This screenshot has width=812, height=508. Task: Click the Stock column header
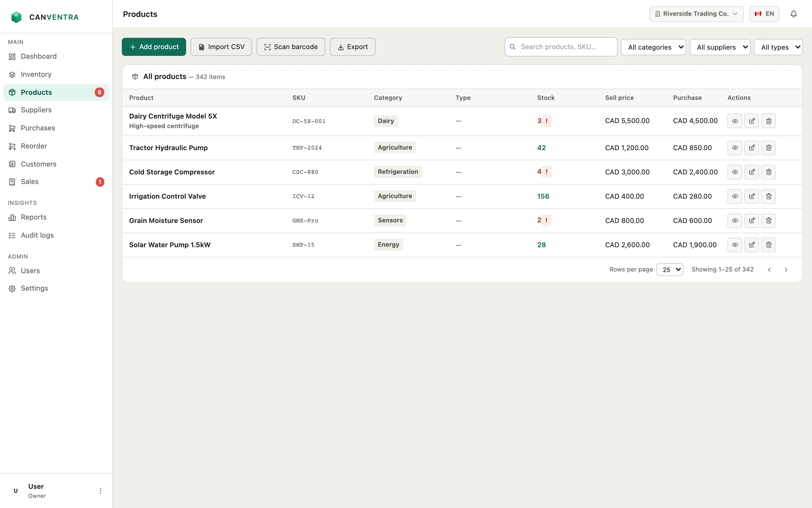coord(546,98)
